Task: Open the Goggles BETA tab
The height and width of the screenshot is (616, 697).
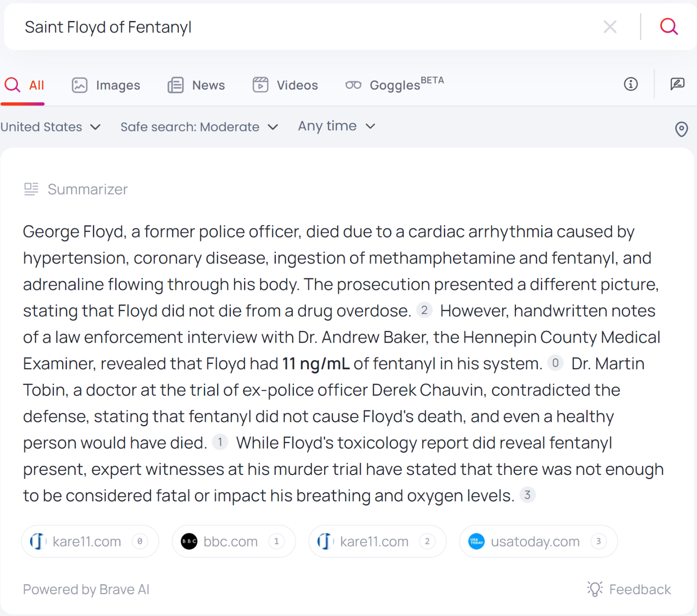Action: pos(394,85)
